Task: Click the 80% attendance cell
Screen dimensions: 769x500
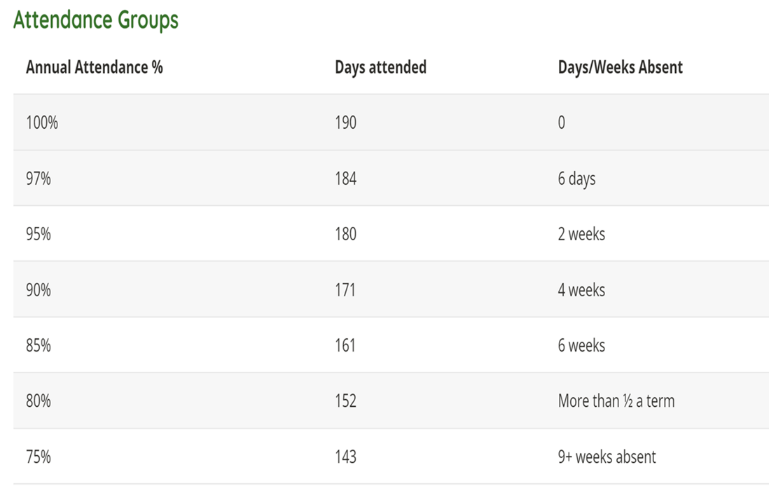Action: [38, 401]
